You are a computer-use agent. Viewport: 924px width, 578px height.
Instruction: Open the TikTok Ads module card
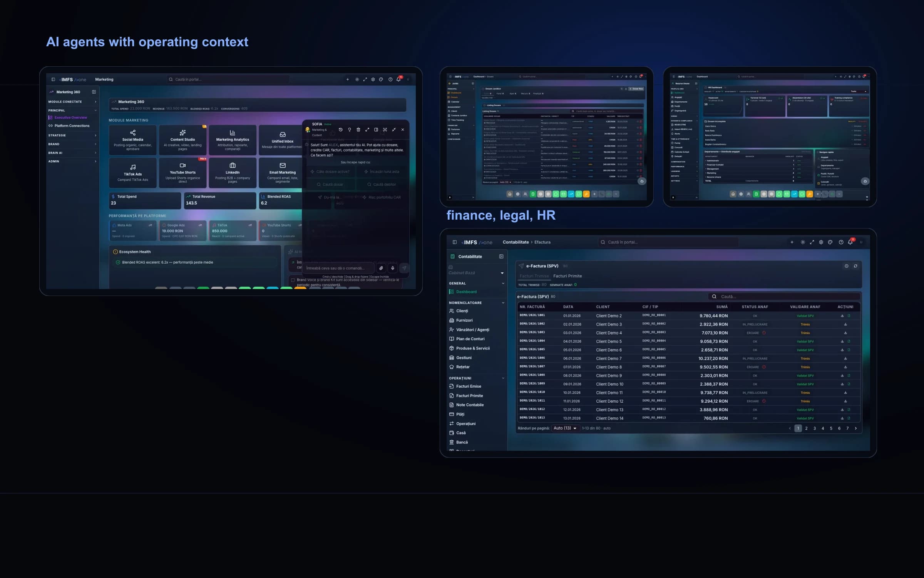point(132,173)
